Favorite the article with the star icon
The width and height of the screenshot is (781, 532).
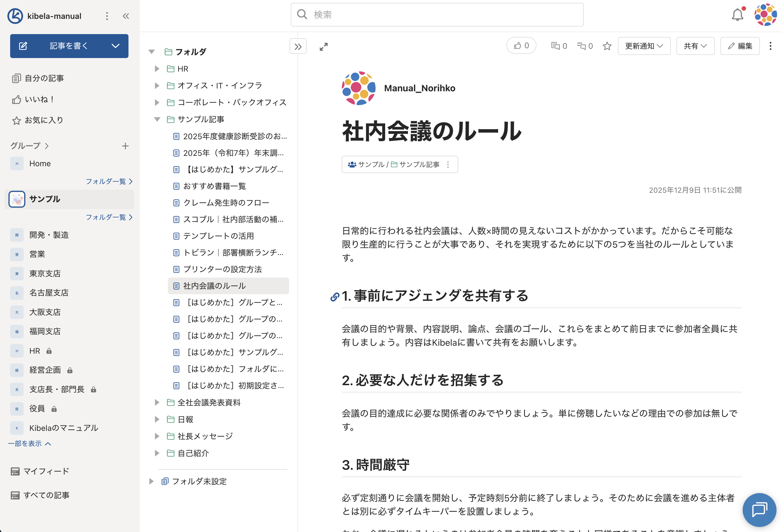pyautogui.click(x=607, y=46)
